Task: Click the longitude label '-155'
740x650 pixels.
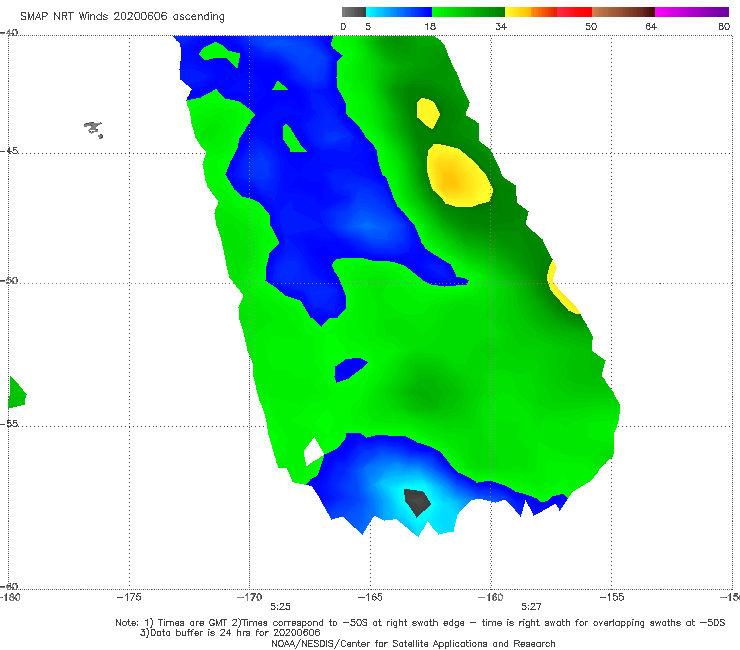Action: click(612, 597)
